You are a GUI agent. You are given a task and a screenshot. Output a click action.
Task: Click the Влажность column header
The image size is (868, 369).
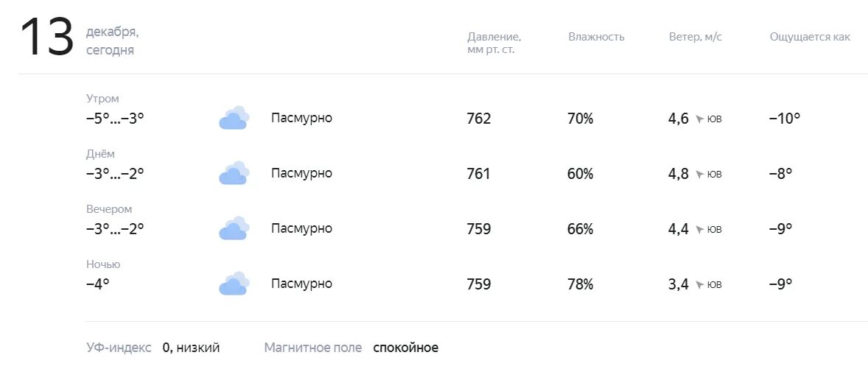click(x=596, y=37)
